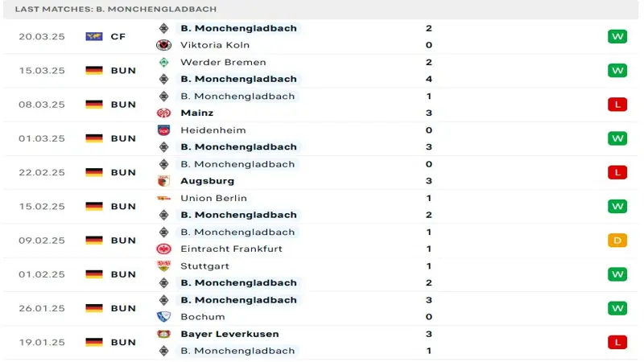Click the Stuttgart club crest
The image size is (644, 362).
(164, 266)
